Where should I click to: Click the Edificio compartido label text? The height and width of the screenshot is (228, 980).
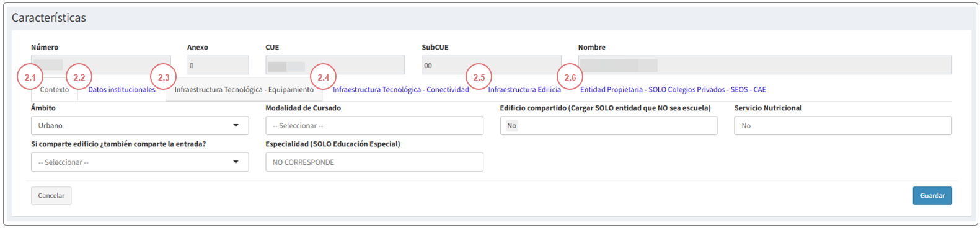tap(606, 108)
